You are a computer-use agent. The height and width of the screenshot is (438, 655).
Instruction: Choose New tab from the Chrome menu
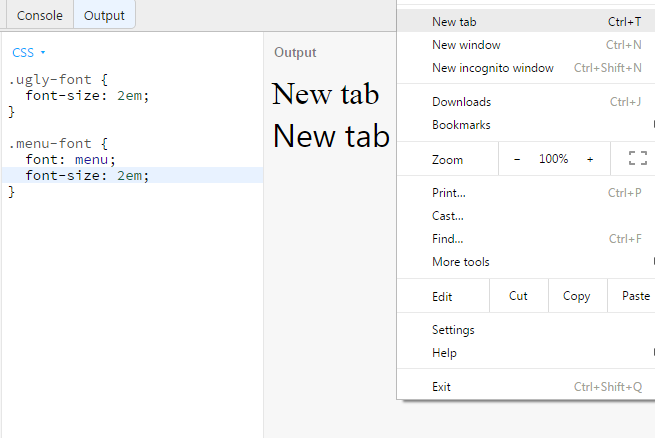[x=526, y=22]
